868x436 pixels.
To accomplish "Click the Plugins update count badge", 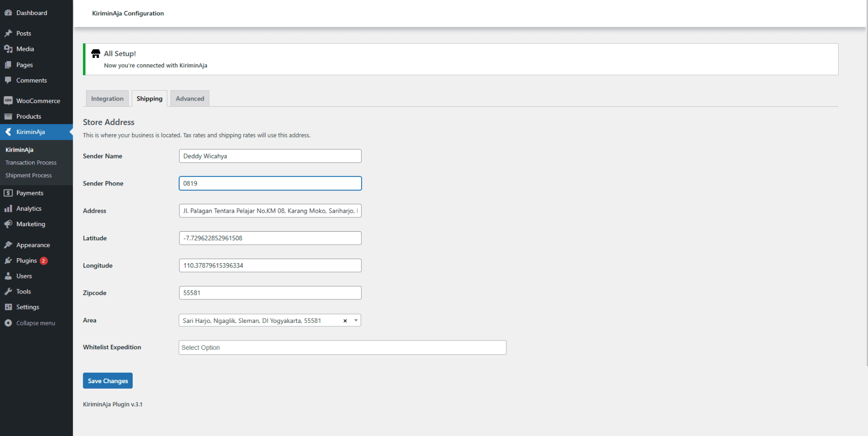I will coord(44,261).
